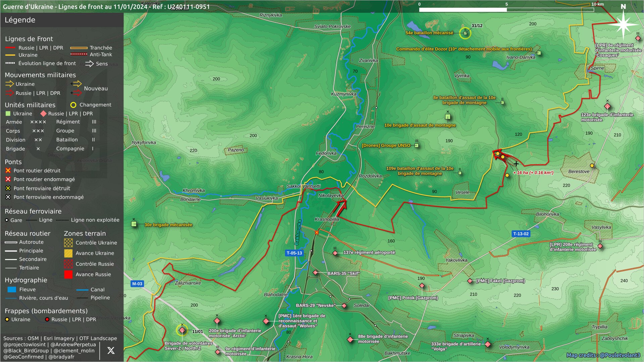Click the Bilohorivka village label
Screen dimensions: 644x362
tap(547, 214)
